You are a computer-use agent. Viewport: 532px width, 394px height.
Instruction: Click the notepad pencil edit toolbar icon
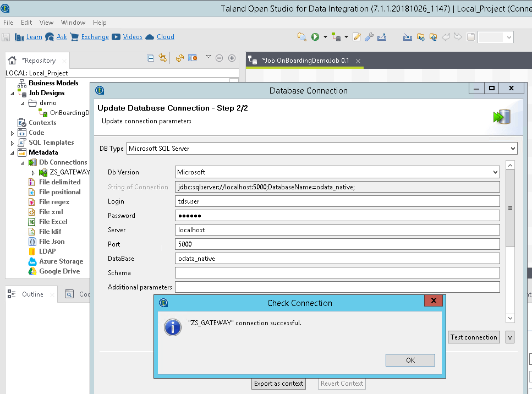point(357,37)
